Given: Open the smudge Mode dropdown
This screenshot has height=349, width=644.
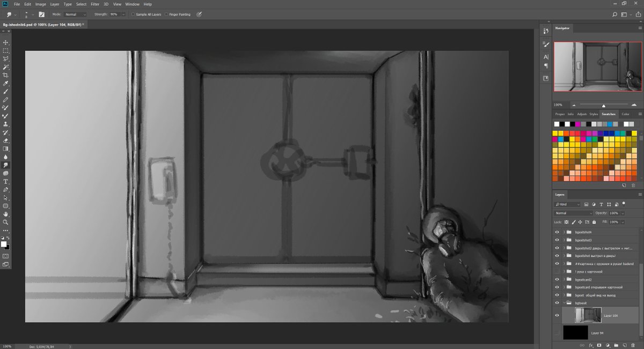Looking at the screenshot, I should (x=75, y=14).
